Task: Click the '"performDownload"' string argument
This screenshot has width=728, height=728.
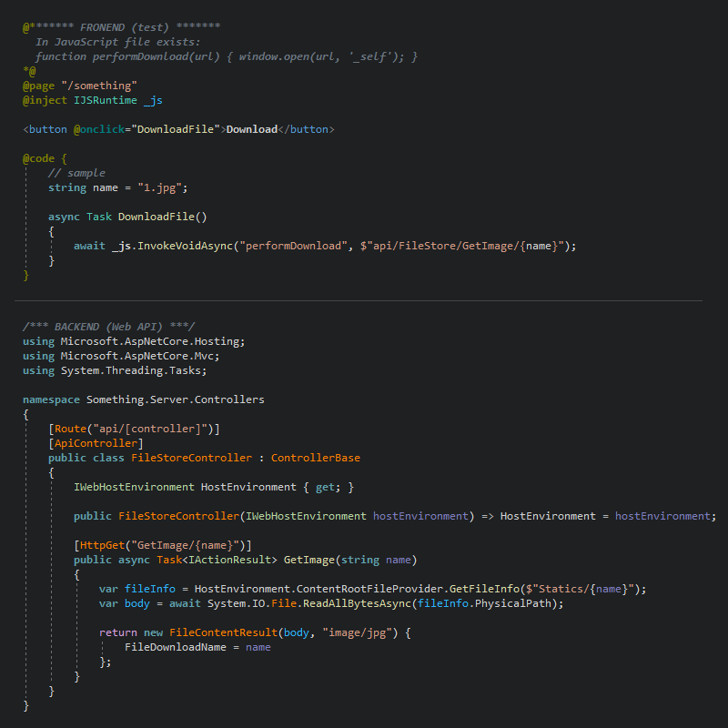Action: coord(293,246)
